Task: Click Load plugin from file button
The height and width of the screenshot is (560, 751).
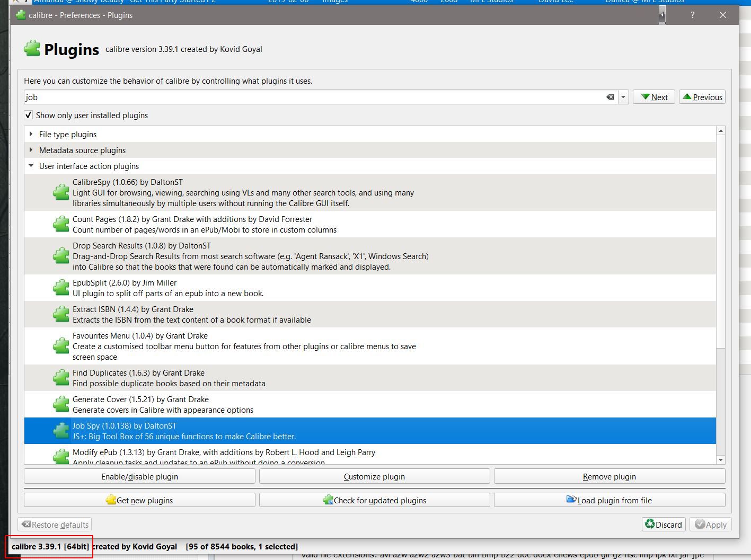Action: click(x=609, y=500)
